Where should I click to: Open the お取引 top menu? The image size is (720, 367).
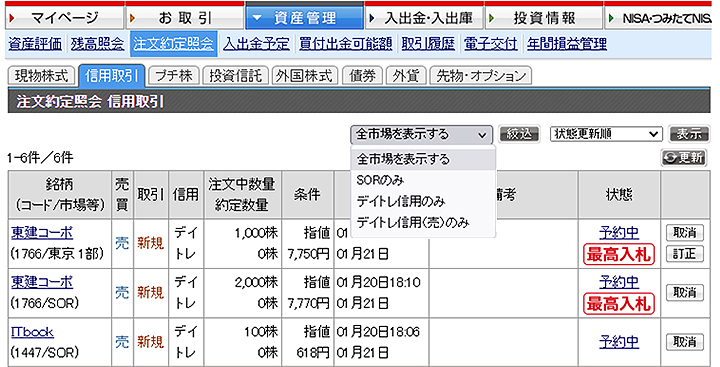point(185,17)
